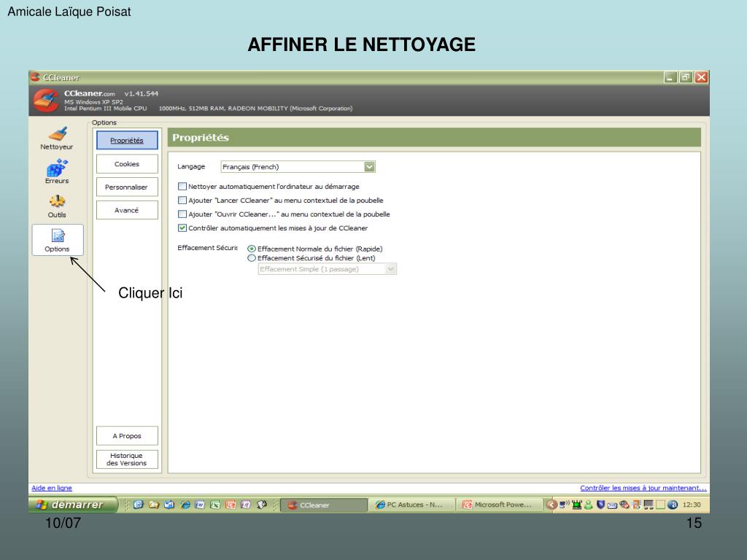Check Ajouter "Lancer CCleaner" au menu contextuel

(x=182, y=200)
